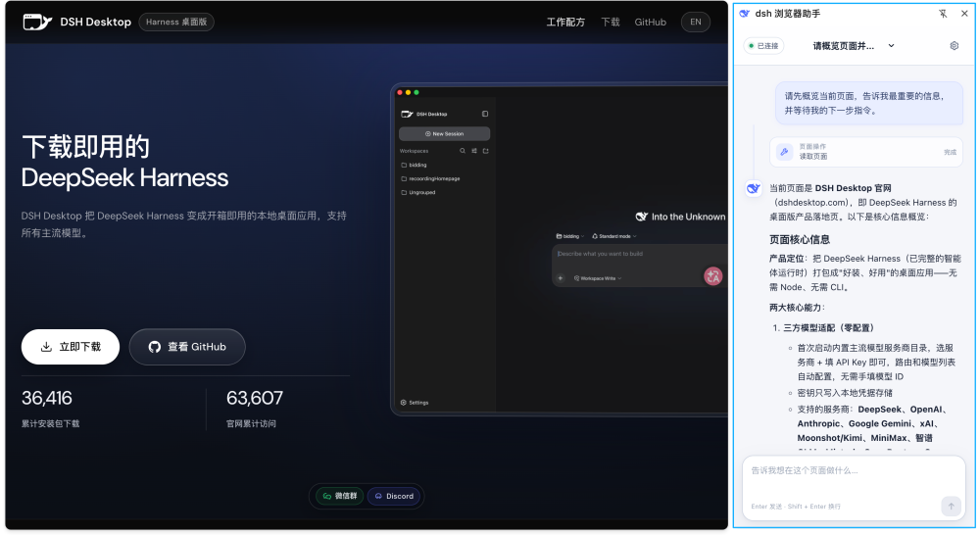The image size is (980, 535).
Task: Click the 已连接 connection status badge
Action: coord(763,46)
